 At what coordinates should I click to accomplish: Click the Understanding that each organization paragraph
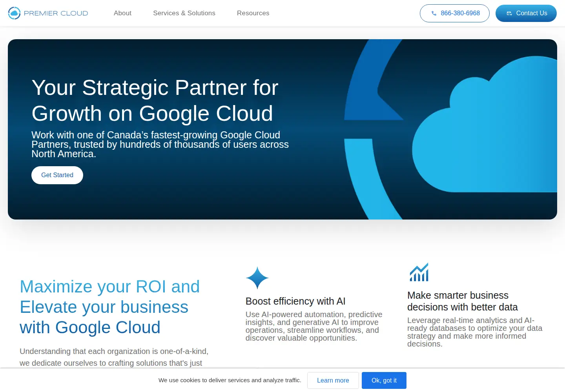pos(114,357)
